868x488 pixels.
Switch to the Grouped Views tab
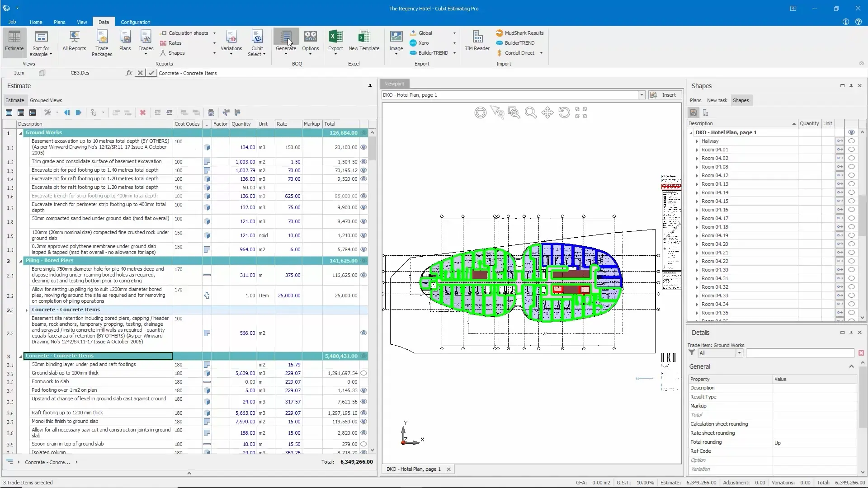[x=46, y=100]
